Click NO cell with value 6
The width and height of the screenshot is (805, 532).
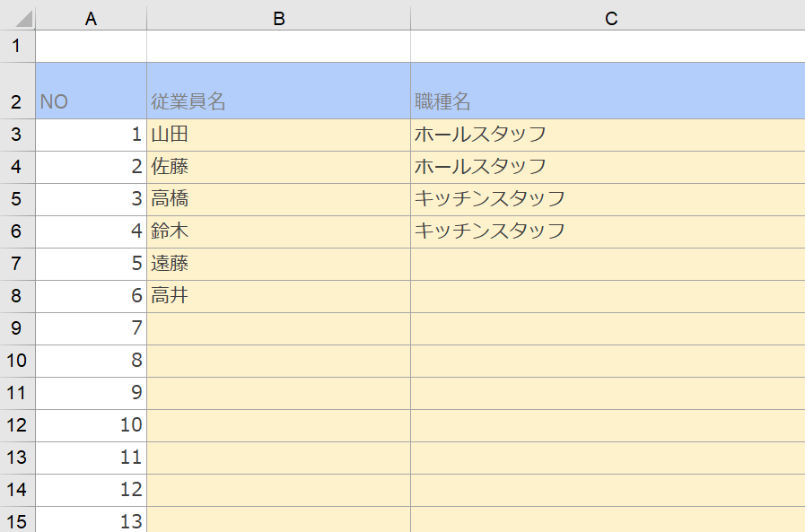point(91,297)
